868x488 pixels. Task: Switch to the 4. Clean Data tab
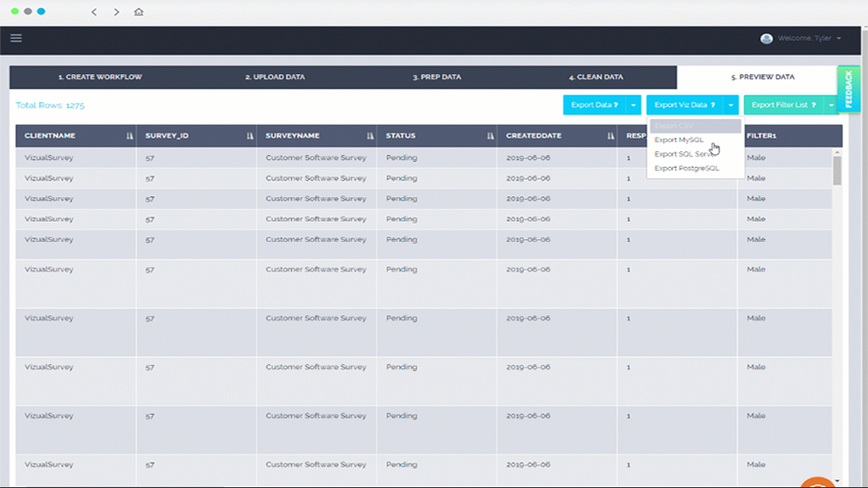point(596,76)
